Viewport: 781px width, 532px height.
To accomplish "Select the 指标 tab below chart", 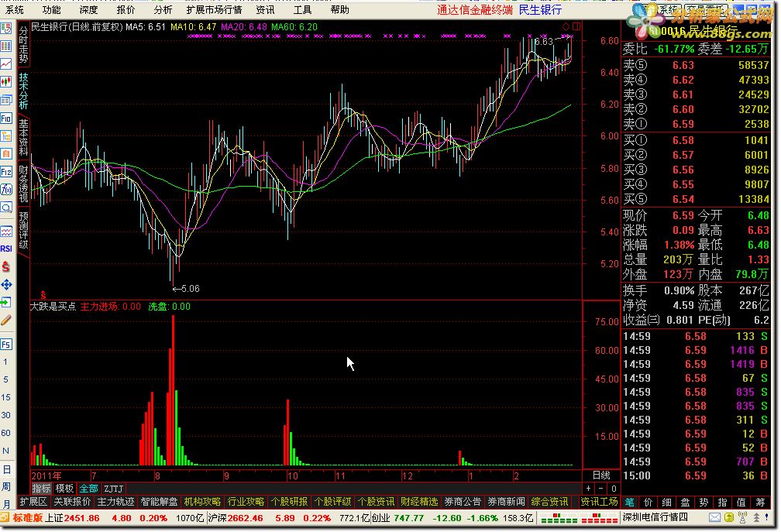I will [41, 489].
